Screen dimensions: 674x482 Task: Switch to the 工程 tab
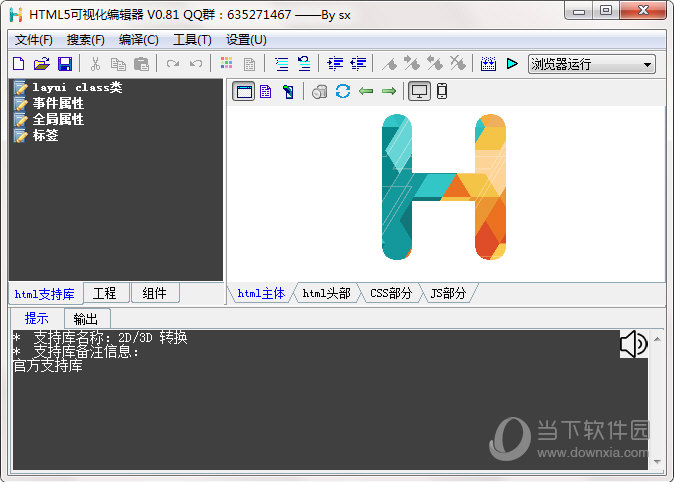[x=104, y=293]
